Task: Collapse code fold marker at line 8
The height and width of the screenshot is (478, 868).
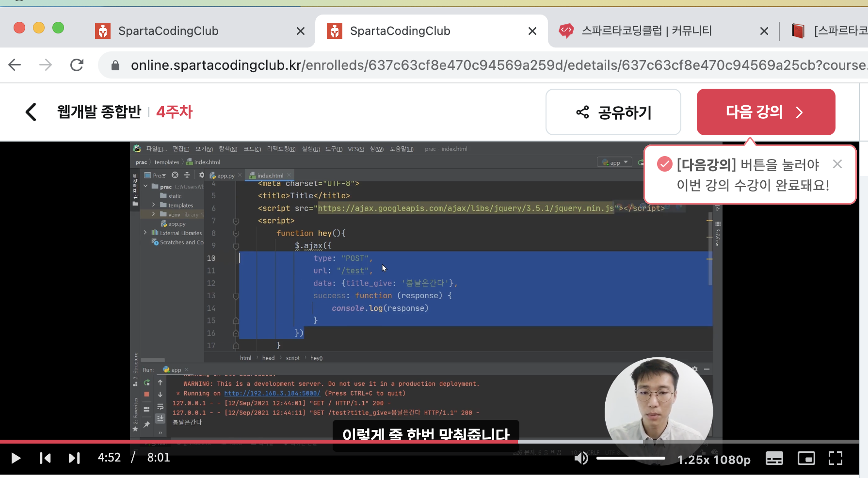Action: click(x=236, y=233)
